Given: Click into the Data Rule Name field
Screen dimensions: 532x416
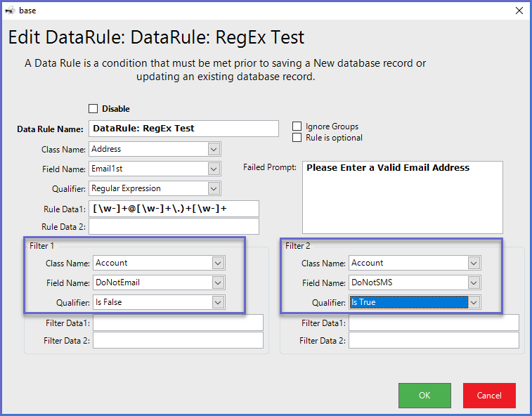Looking at the screenshot, I should [x=183, y=129].
